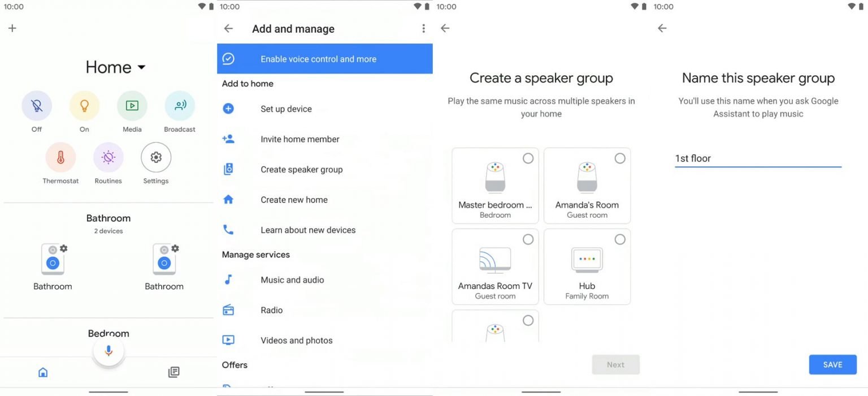
Task: Tap SAVE to name the speaker group
Action: coord(832,364)
